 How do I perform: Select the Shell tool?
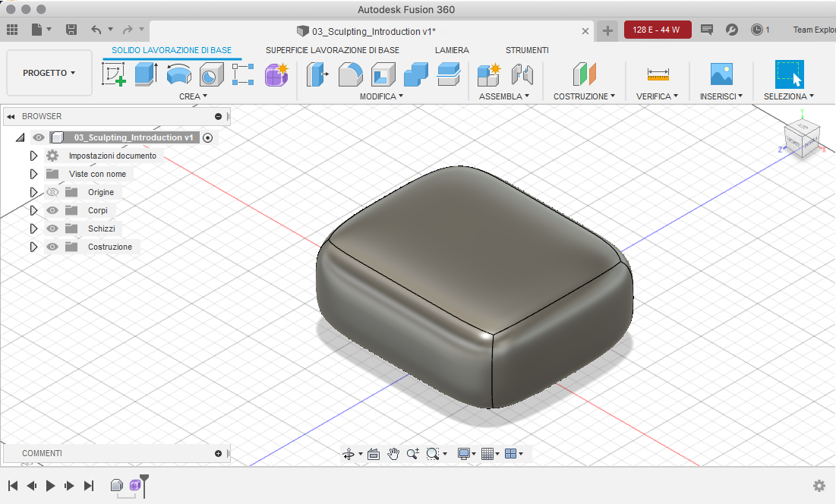(x=383, y=74)
